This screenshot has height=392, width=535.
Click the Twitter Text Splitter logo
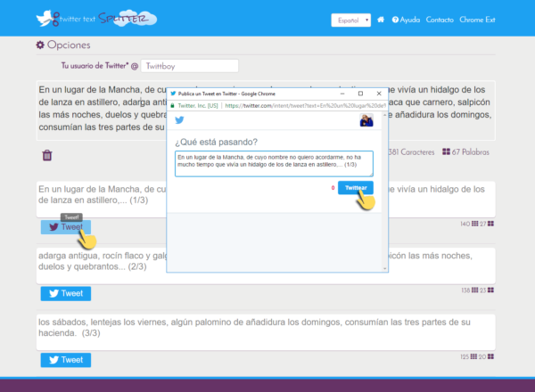pyautogui.click(x=96, y=19)
